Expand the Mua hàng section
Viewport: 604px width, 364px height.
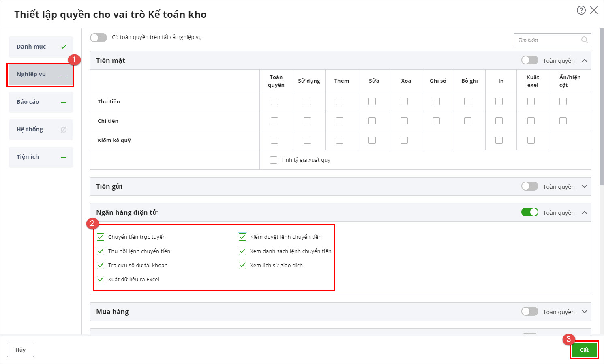(x=584, y=312)
